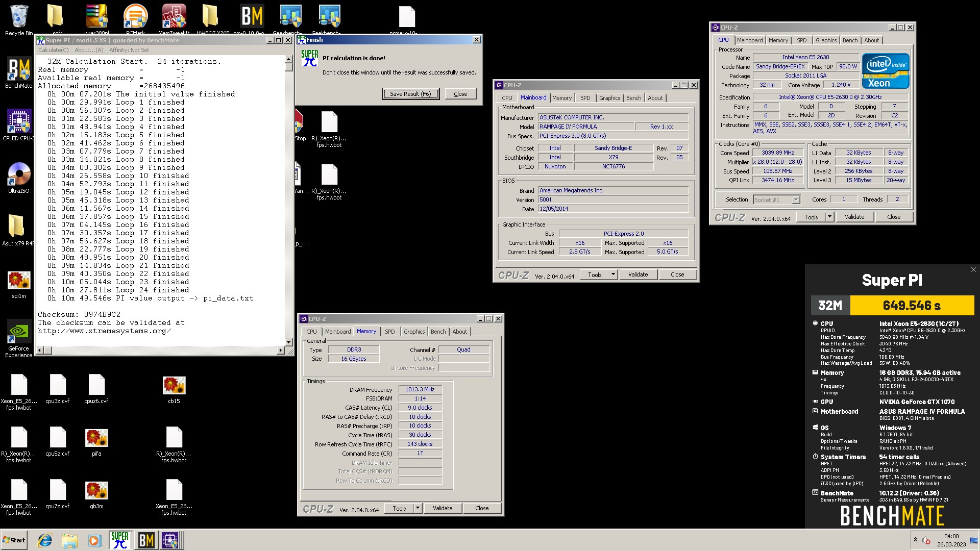Click Super PI horizontal scrollbar left arrow
Viewport: 980px width, 551px height.
click(40, 350)
